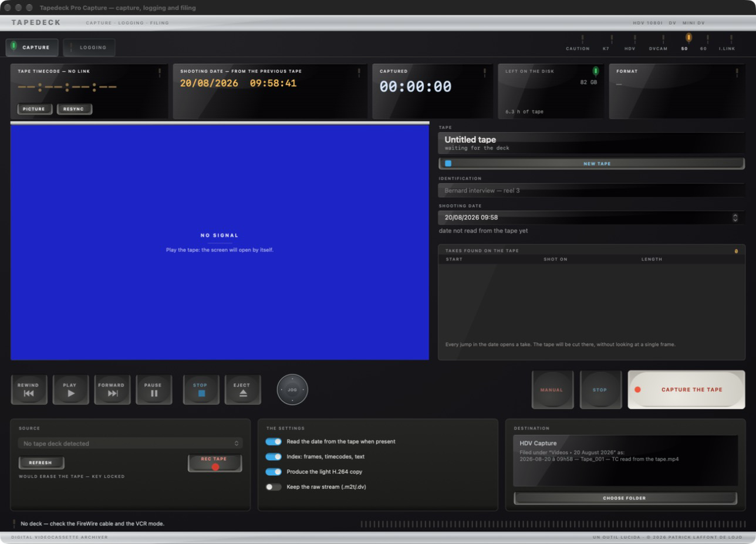Click the 'date not read from the tape yet' note
The width and height of the screenshot is (756, 544).
pos(483,231)
